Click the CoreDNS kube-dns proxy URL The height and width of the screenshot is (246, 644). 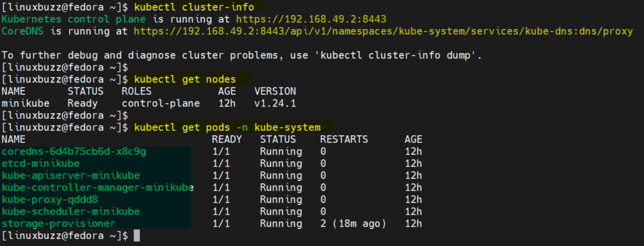pos(383,31)
